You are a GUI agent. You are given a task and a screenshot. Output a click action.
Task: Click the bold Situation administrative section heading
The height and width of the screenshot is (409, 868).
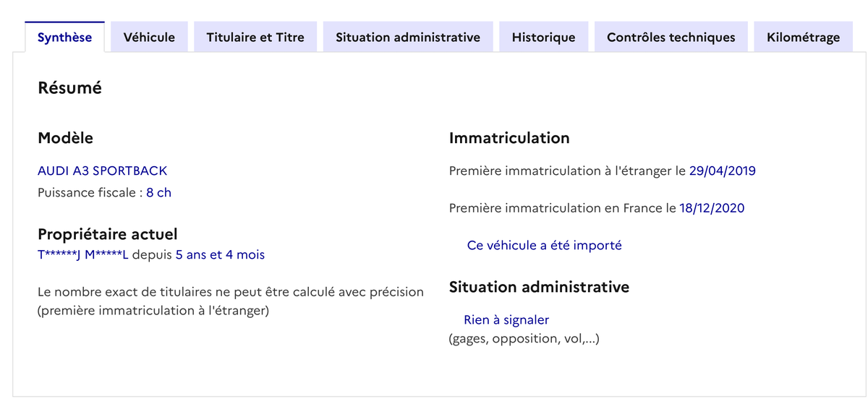point(539,287)
